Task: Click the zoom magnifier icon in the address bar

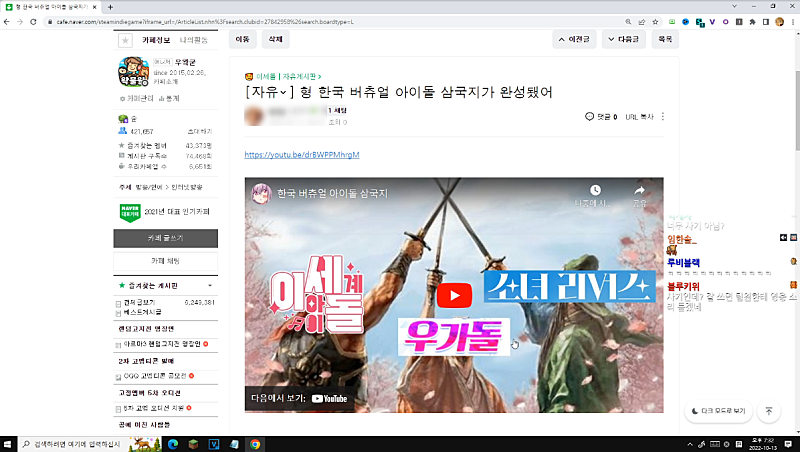Action: click(628, 22)
